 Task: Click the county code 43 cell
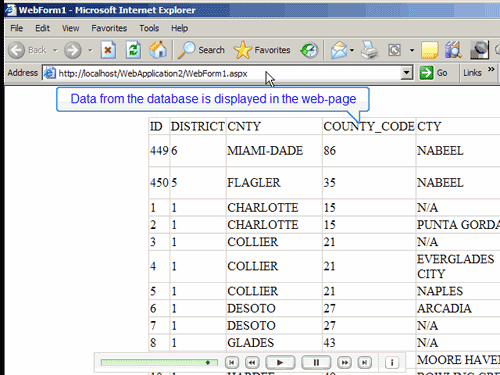pyautogui.click(x=369, y=343)
